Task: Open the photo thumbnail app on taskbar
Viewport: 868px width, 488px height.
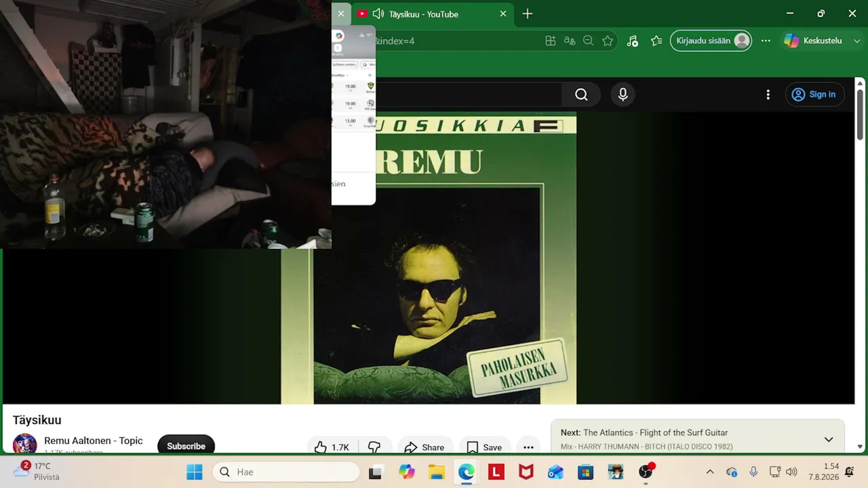Action: pyautogui.click(x=615, y=472)
